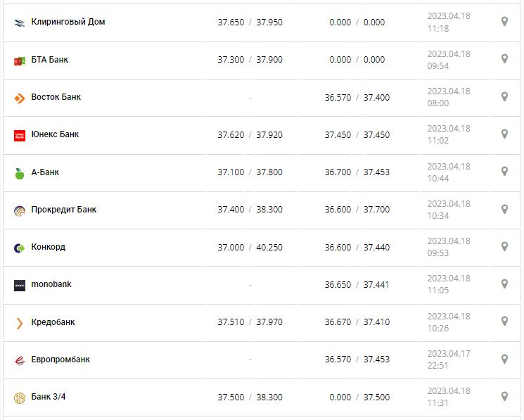
Task: Click the Банк 3/4 location pin
Action: tap(504, 396)
